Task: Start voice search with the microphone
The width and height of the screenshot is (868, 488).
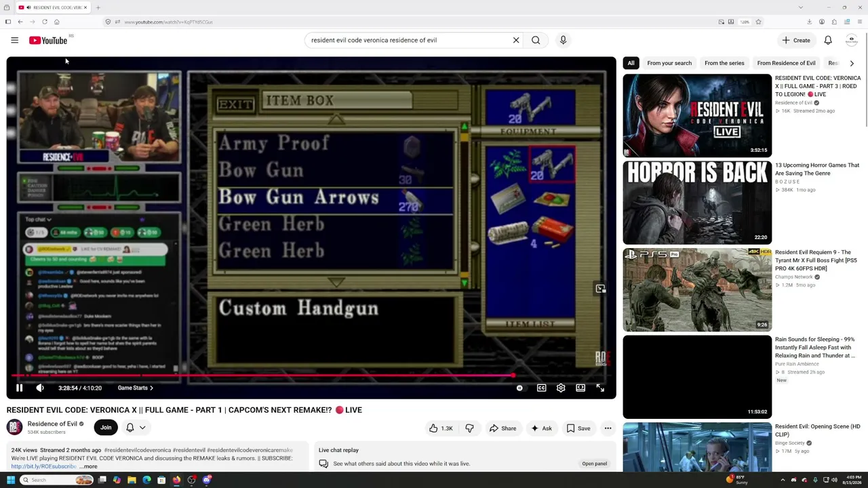Action: (563, 40)
